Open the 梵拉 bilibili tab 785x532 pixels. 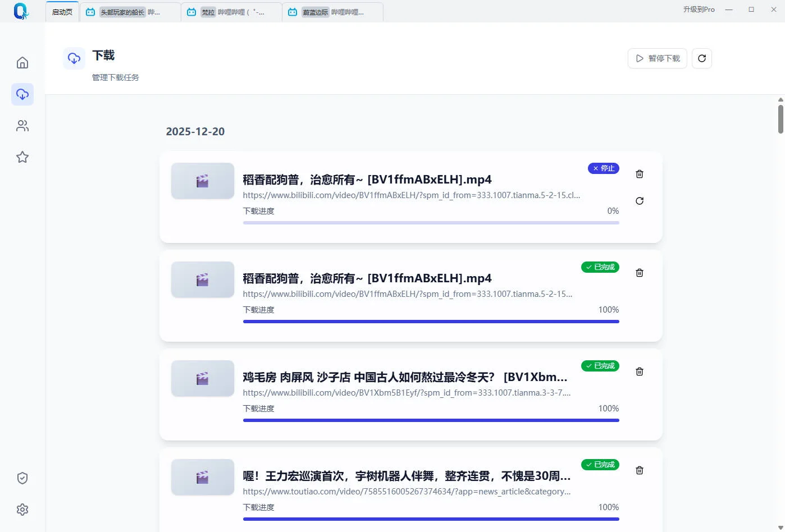230,11
